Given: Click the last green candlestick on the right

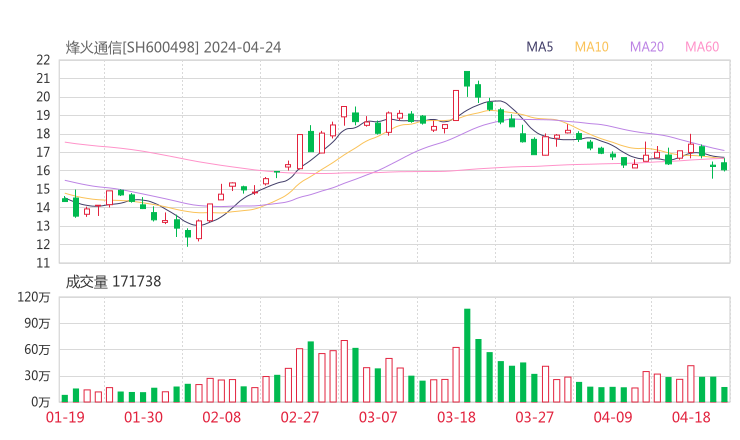Looking at the screenshot, I should pyautogui.click(x=724, y=166).
